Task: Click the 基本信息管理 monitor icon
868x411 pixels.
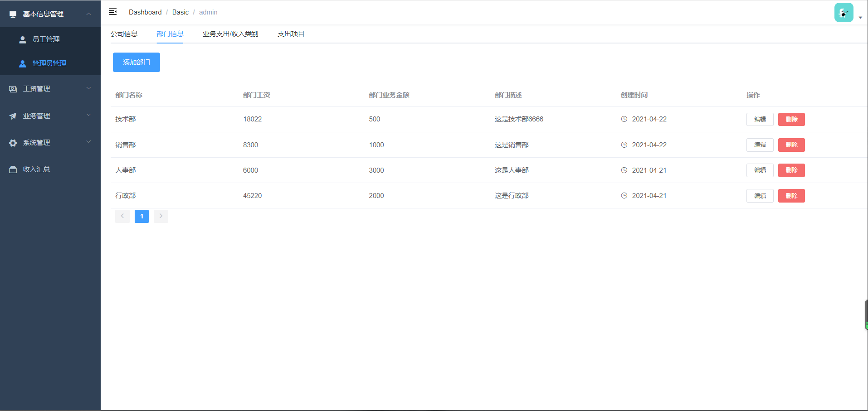Action: [13, 15]
